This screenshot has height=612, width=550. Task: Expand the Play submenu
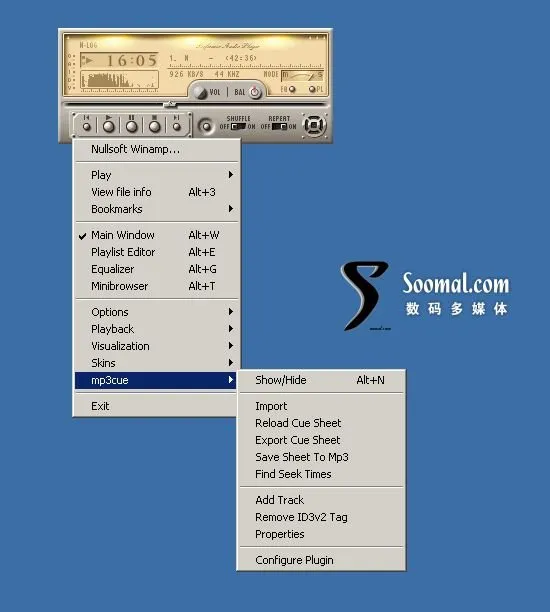[156, 175]
